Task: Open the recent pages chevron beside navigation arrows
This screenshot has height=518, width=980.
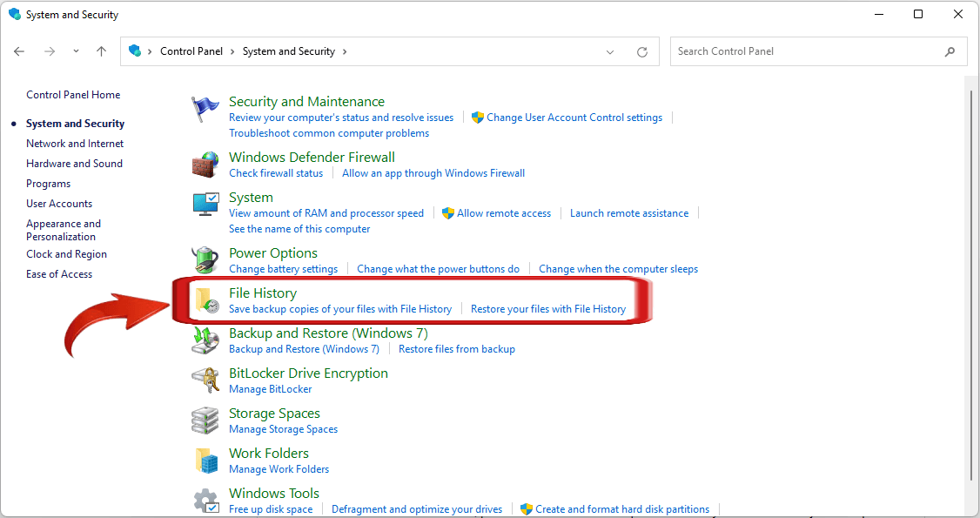Action: (76, 51)
